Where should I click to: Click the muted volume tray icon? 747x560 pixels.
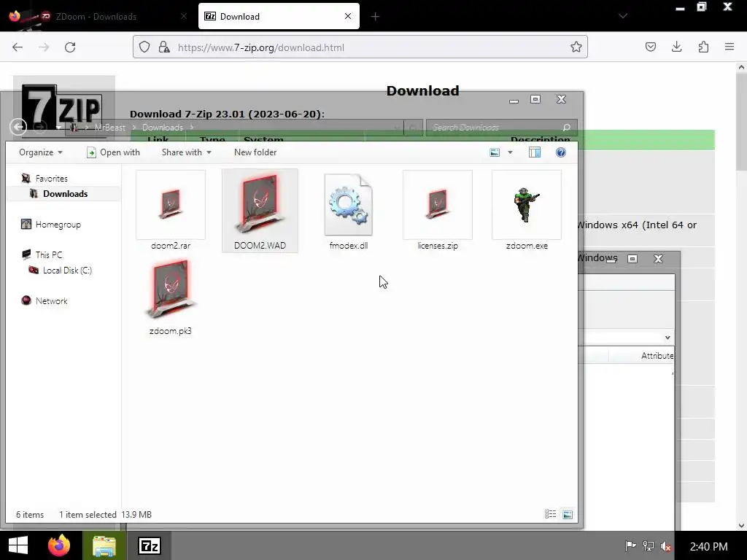pyautogui.click(x=666, y=546)
